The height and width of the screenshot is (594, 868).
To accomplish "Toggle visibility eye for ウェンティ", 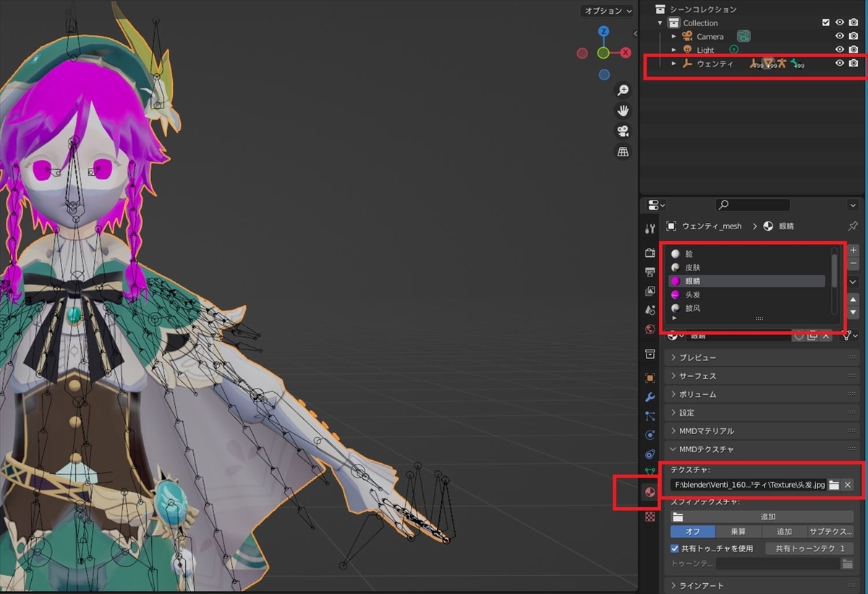I will (840, 64).
